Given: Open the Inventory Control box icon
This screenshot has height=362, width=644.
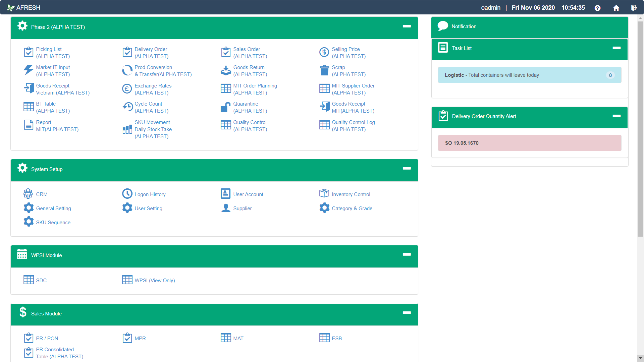Looking at the screenshot, I should [324, 193].
